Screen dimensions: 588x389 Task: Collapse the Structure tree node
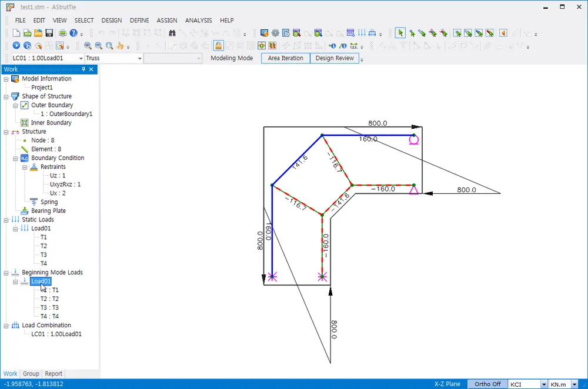click(6, 132)
